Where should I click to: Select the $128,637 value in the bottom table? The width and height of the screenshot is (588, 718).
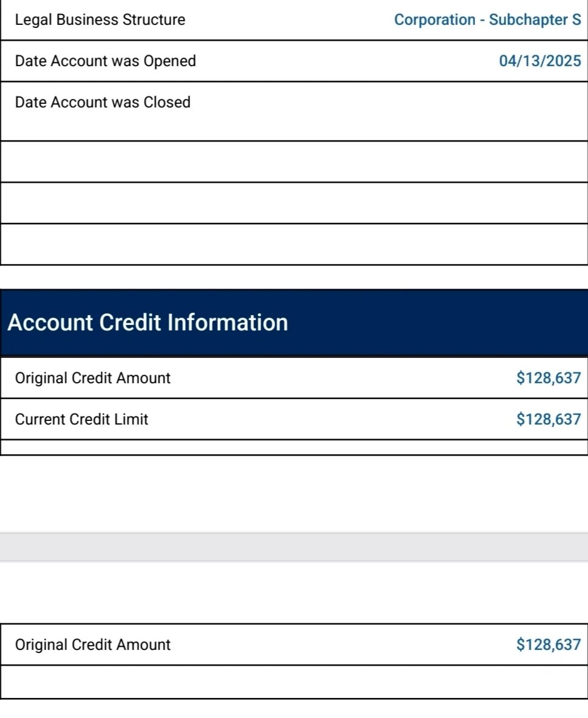pos(549,644)
